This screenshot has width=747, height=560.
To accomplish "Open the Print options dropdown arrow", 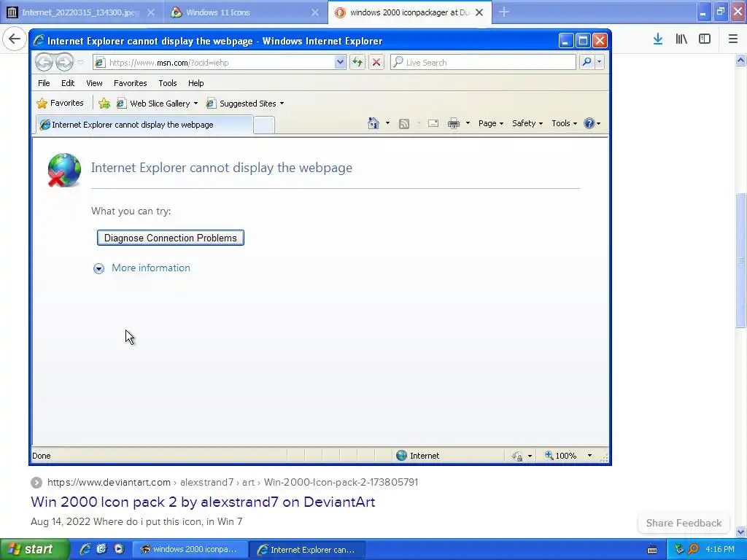I will click(468, 123).
